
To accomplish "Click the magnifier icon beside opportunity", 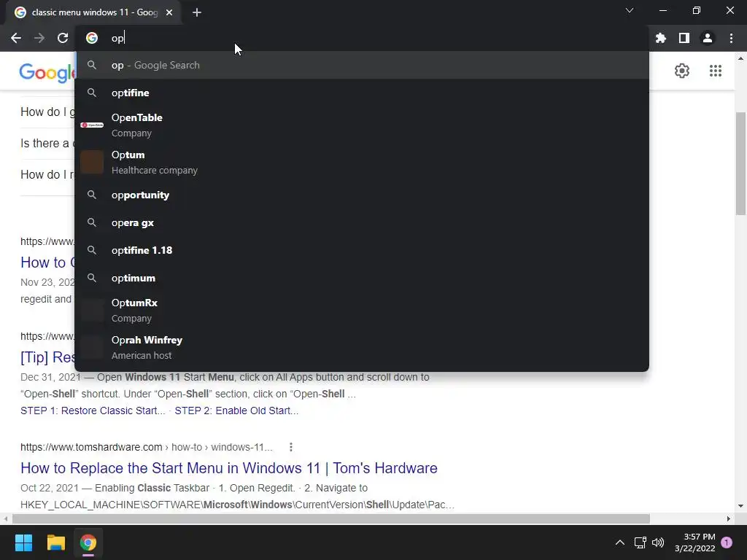I will tap(92, 195).
